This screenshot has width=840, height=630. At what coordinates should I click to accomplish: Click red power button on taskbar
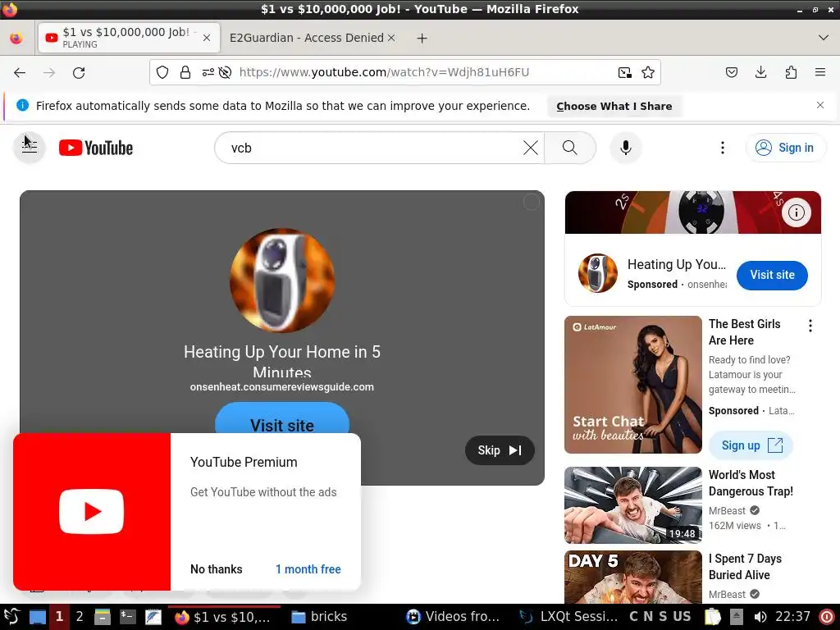click(x=827, y=617)
